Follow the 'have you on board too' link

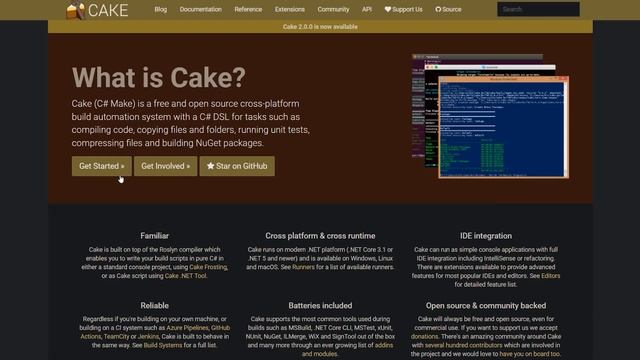pyautogui.click(x=529, y=354)
